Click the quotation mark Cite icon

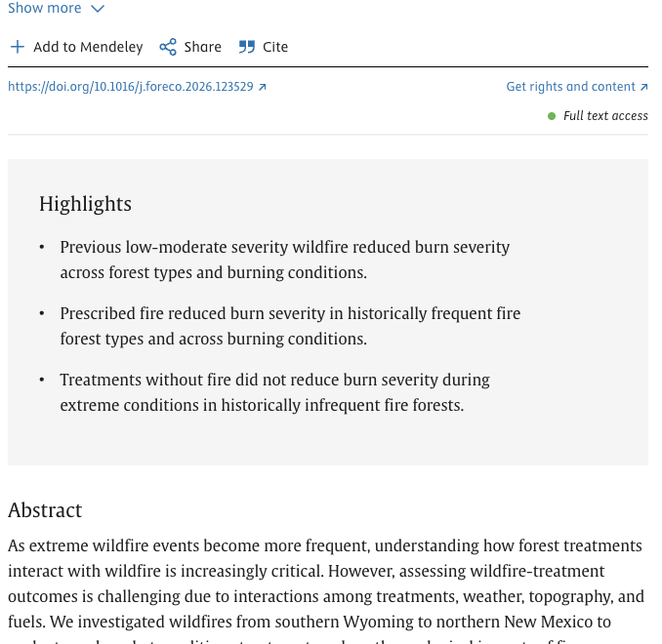click(x=247, y=47)
